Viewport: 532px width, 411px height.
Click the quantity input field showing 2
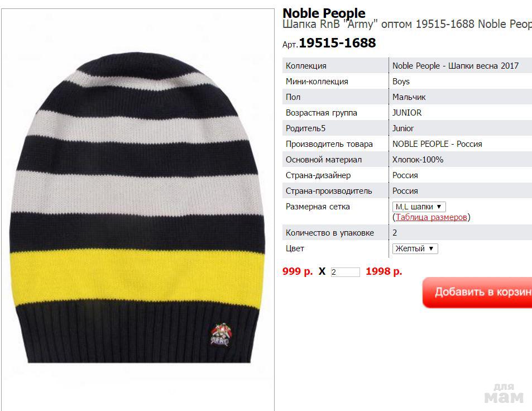346,272
